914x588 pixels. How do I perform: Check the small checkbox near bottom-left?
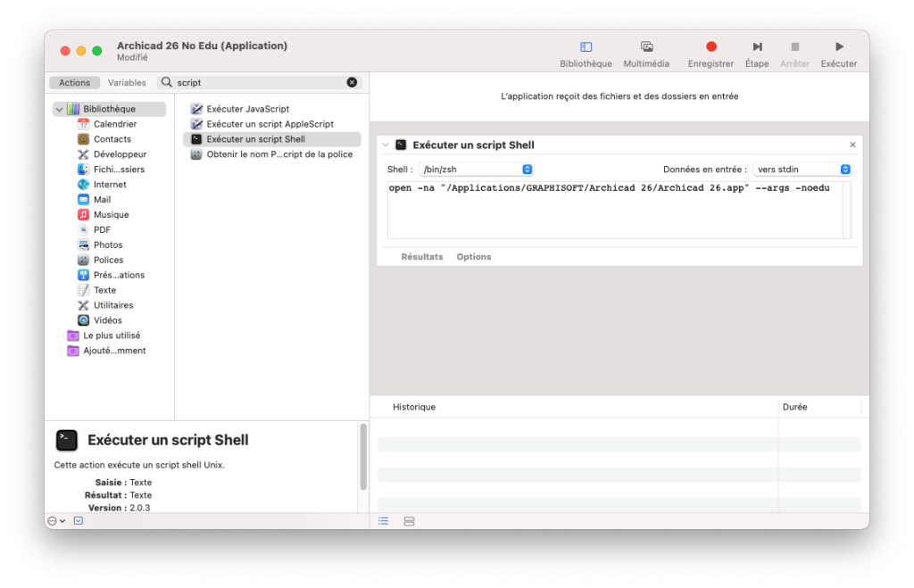tap(78, 520)
